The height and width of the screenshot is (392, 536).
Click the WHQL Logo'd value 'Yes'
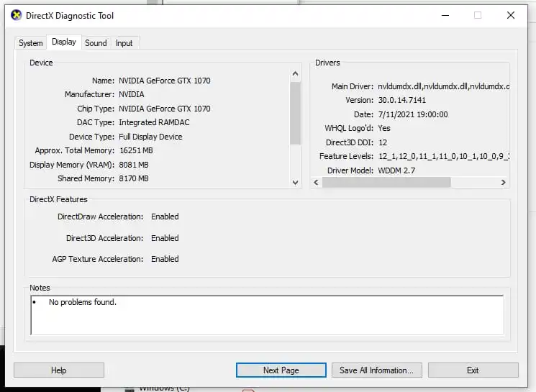(384, 128)
